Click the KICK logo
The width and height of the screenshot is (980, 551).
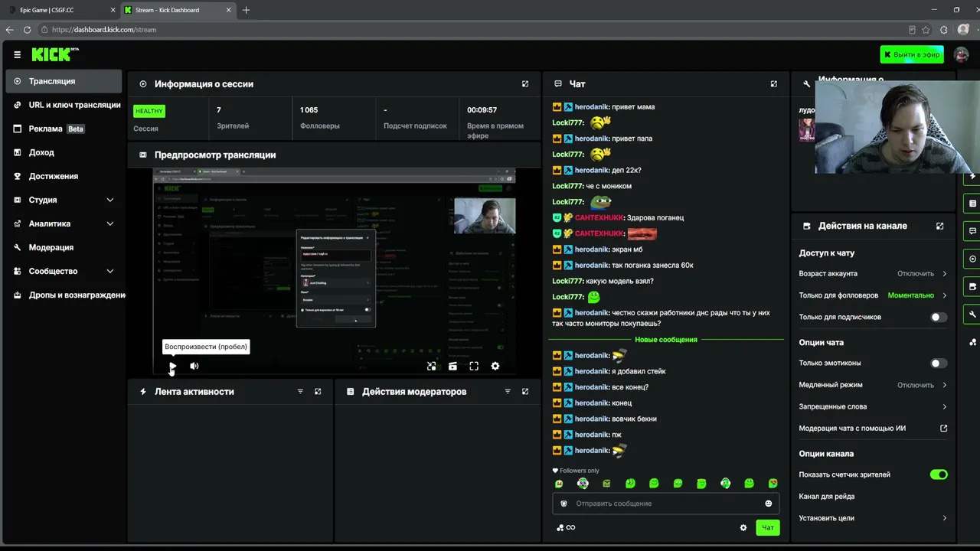point(55,54)
